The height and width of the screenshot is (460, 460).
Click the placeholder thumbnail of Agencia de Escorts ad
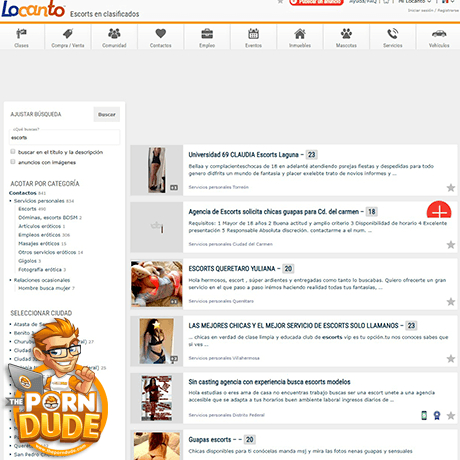(157, 227)
